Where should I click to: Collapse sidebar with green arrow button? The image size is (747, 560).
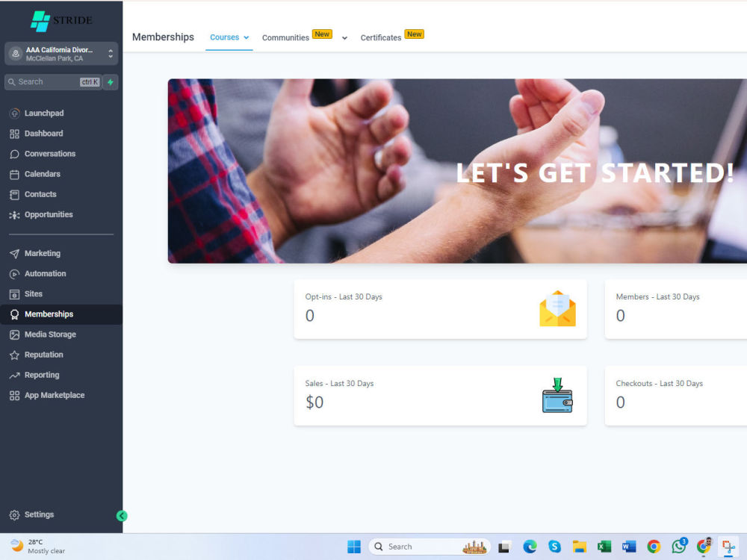tap(122, 516)
